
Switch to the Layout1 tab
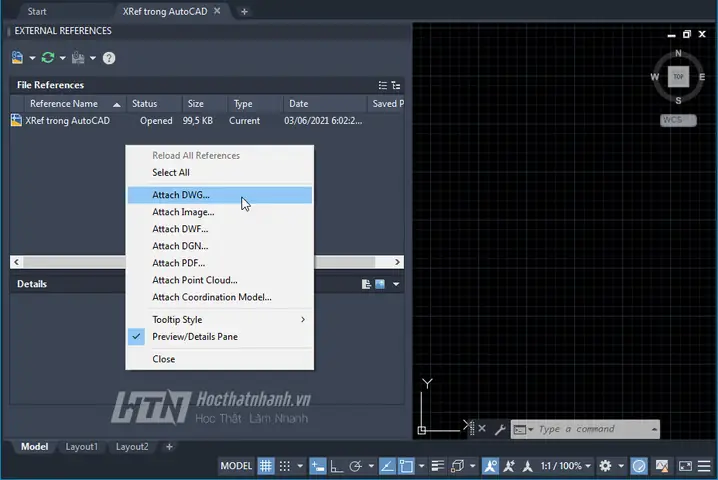tap(82, 447)
